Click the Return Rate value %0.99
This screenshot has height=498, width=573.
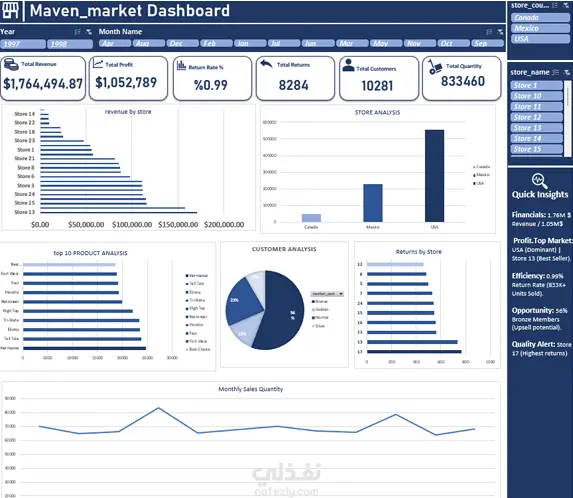click(211, 85)
